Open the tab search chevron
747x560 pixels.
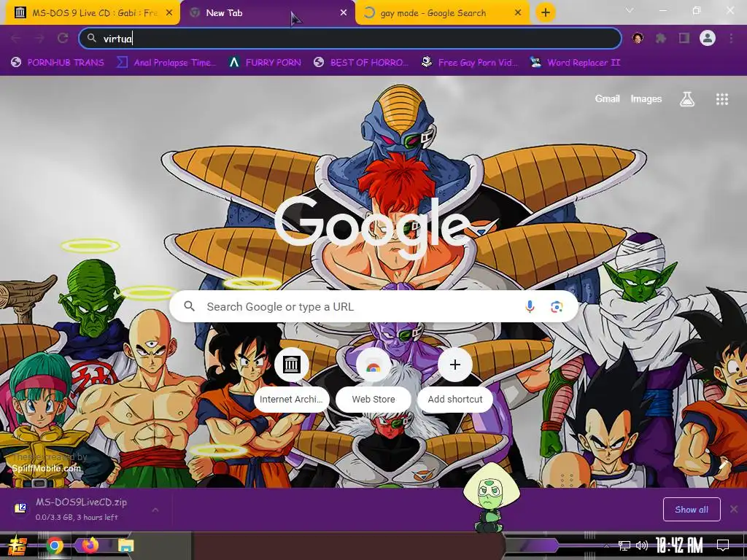630,10
